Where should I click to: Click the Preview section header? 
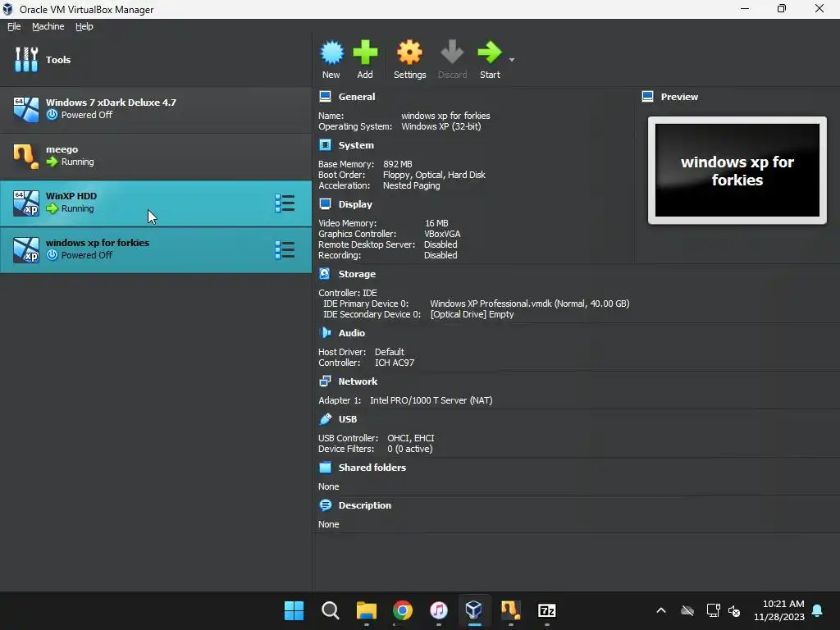click(x=679, y=97)
